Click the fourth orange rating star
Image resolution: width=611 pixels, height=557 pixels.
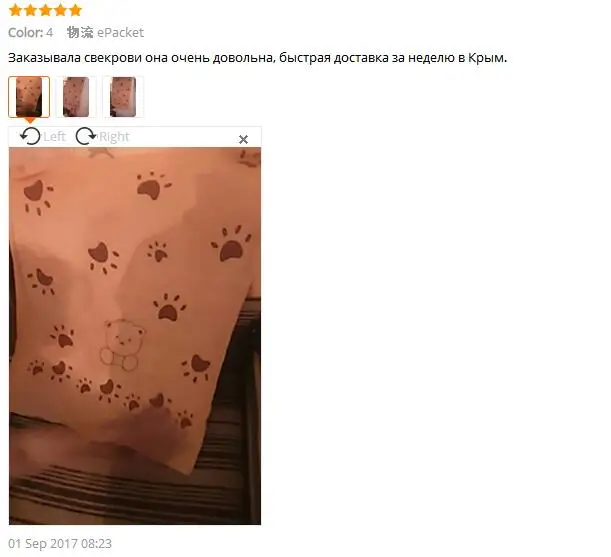60,10
